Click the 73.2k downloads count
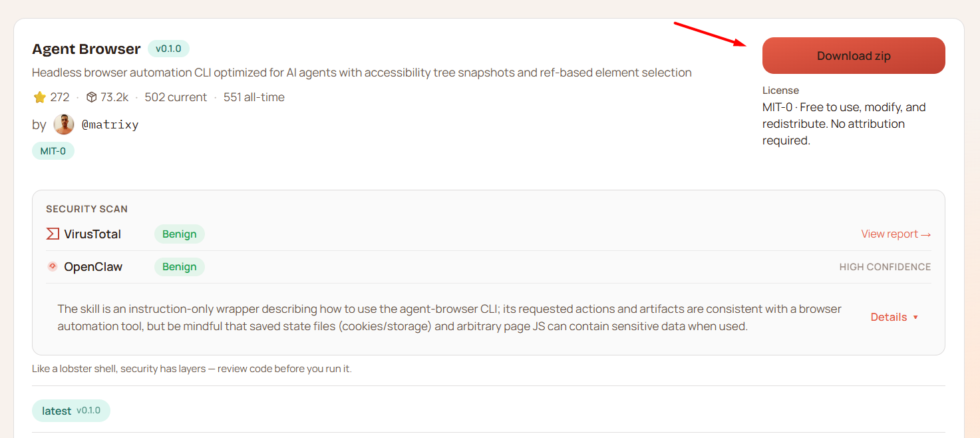 pyautogui.click(x=114, y=97)
